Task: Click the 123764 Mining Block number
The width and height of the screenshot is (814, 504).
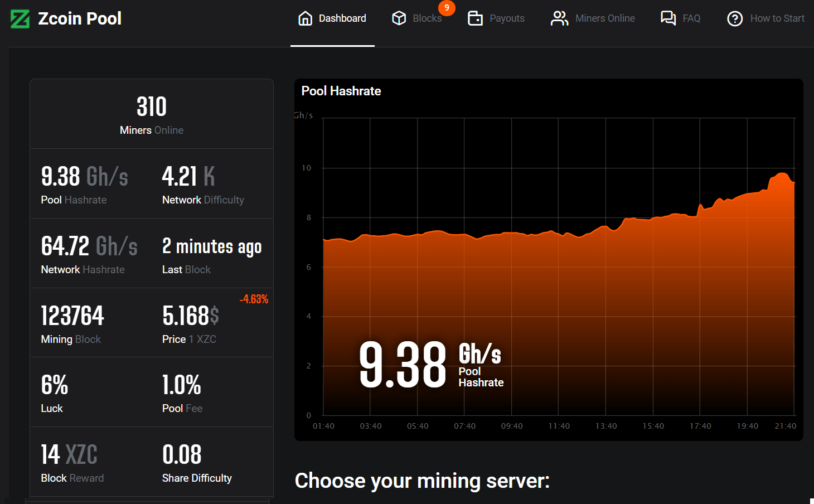Action: [x=72, y=316]
